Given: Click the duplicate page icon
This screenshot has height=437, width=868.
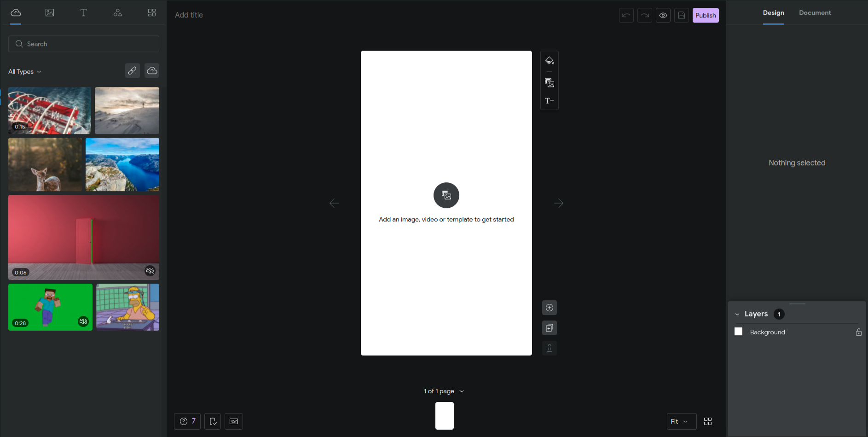Looking at the screenshot, I should click(x=549, y=327).
